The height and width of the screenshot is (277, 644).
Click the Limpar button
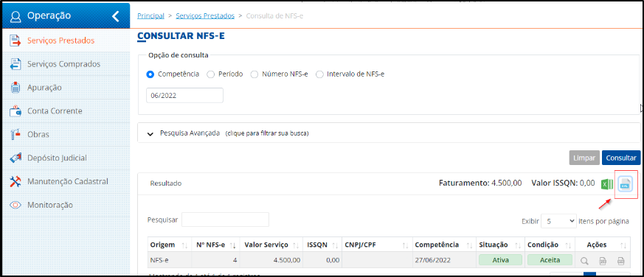[584, 158]
